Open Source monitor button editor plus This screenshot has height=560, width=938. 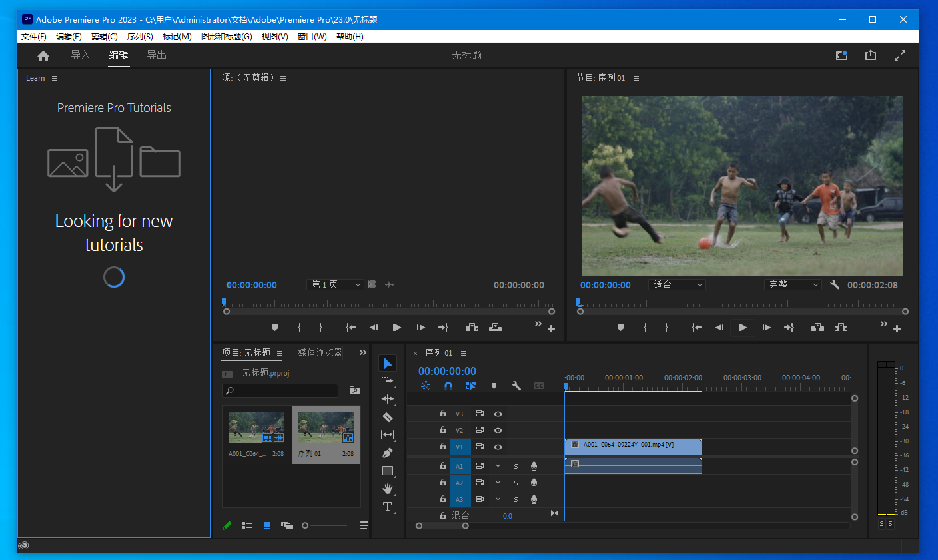coord(551,329)
